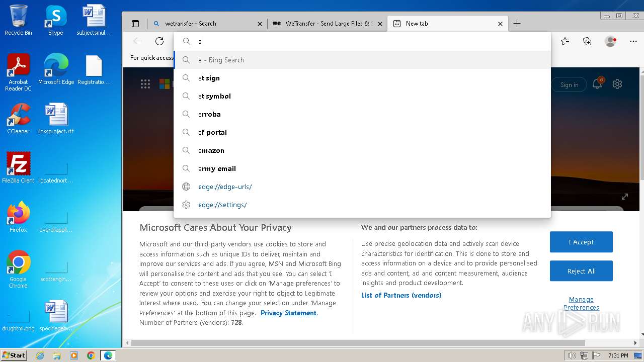Close the WeTransfer Send Large Files tab

(380, 24)
